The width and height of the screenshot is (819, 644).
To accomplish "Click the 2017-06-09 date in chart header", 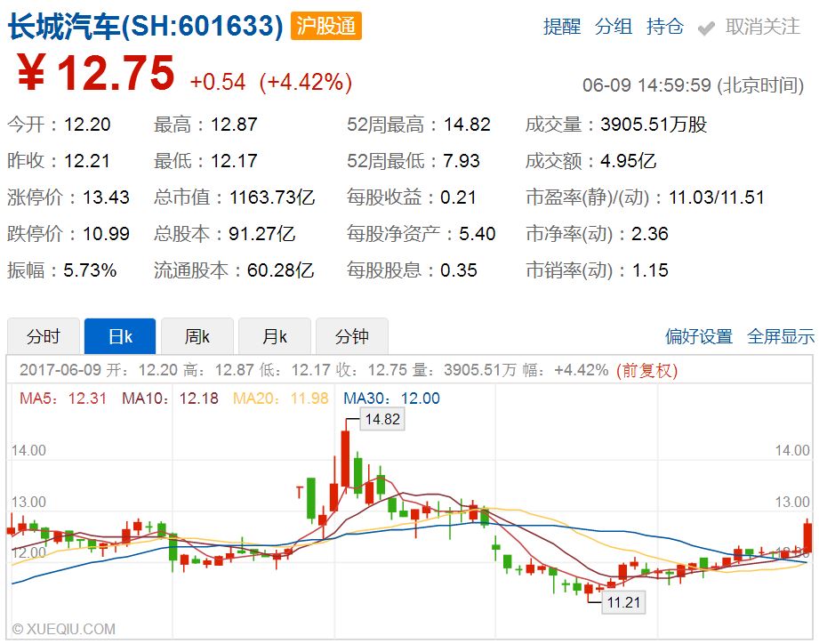I will point(60,370).
